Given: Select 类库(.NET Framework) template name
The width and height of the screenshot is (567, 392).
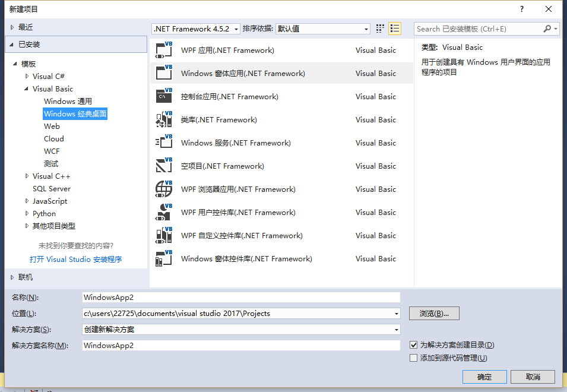Looking at the screenshot, I should 218,120.
